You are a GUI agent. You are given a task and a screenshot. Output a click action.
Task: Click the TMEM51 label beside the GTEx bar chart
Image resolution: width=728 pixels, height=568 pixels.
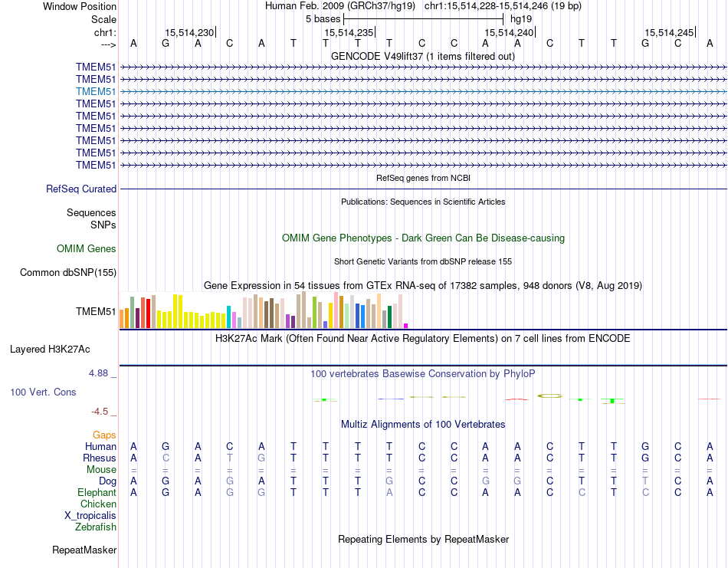96,312
